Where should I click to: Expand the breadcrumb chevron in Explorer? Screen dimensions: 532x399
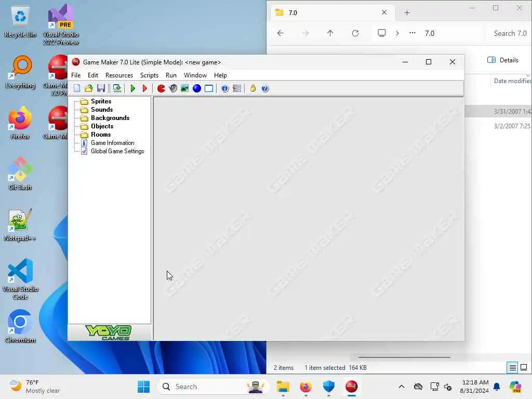(397, 33)
